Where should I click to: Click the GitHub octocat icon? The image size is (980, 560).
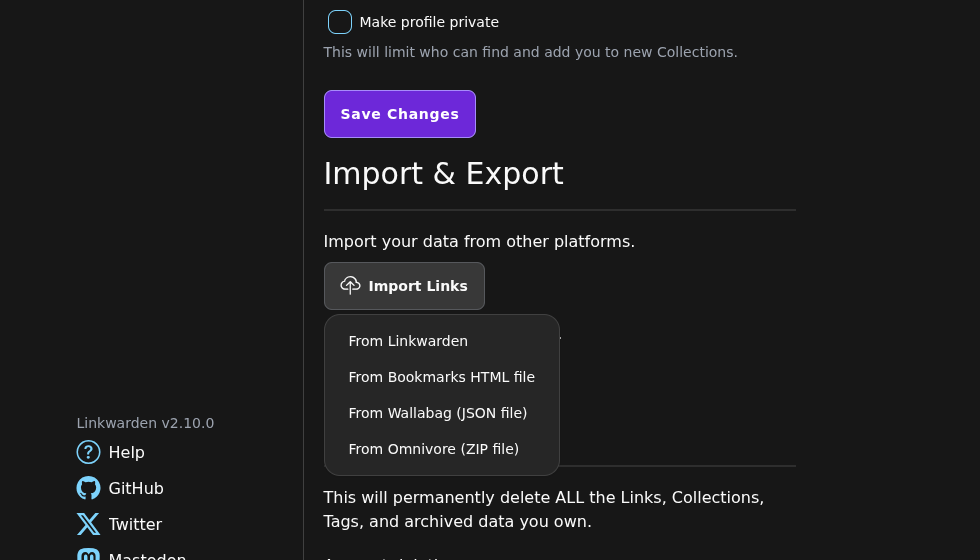click(88, 488)
